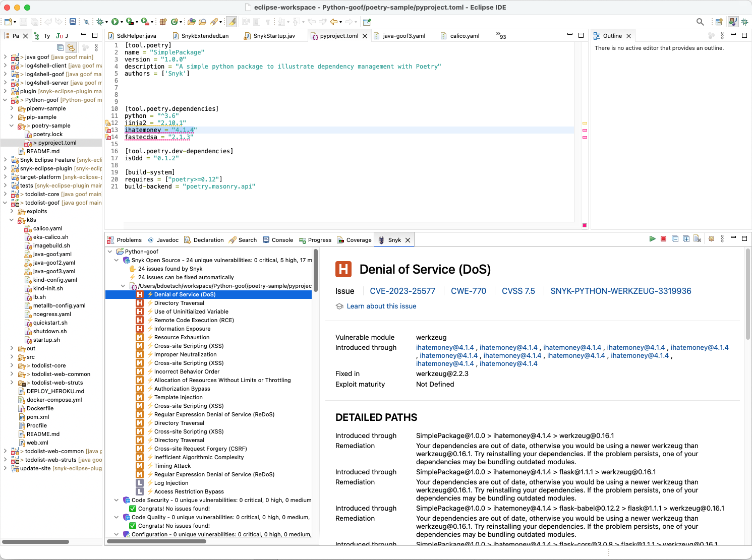Image resolution: width=752 pixels, height=560 pixels.
Task: Collapse the Snyk Open Source node
Action: [117, 260]
